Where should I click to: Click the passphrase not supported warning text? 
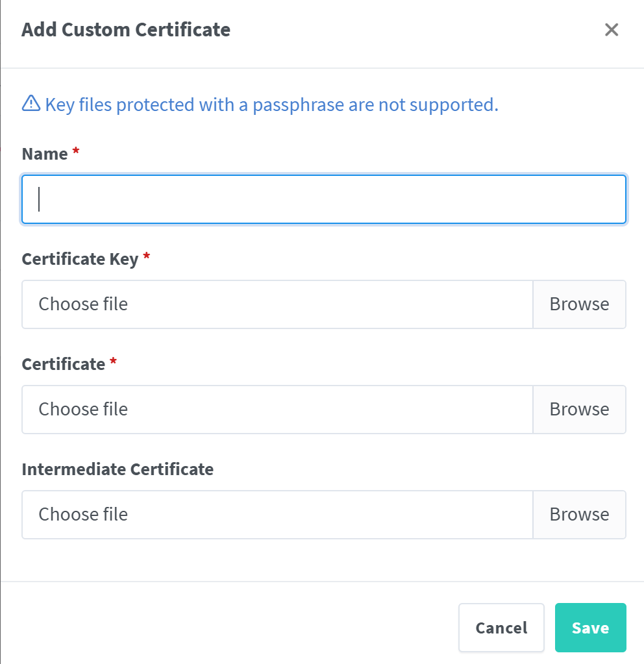tap(272, 105)
